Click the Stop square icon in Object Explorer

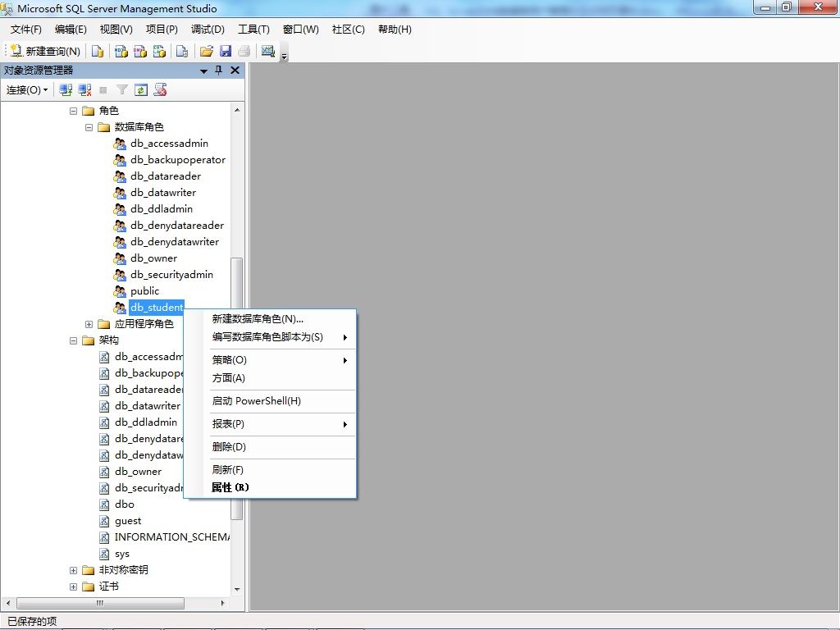[103, 90]
